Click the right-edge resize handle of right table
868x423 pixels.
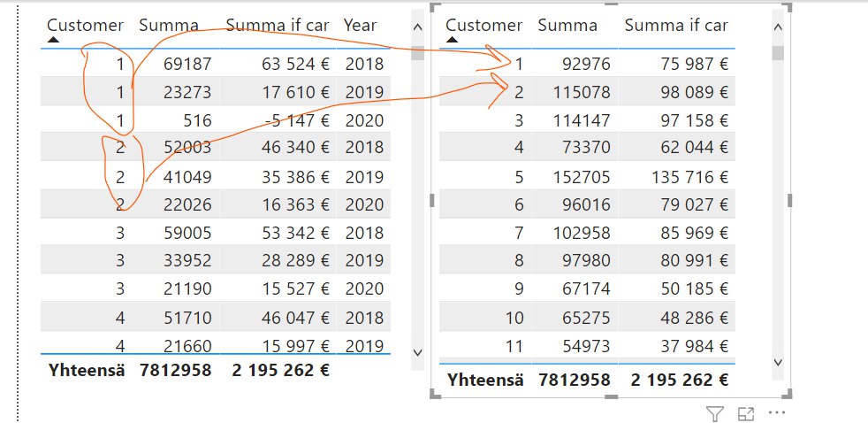[x=790, y=200]
